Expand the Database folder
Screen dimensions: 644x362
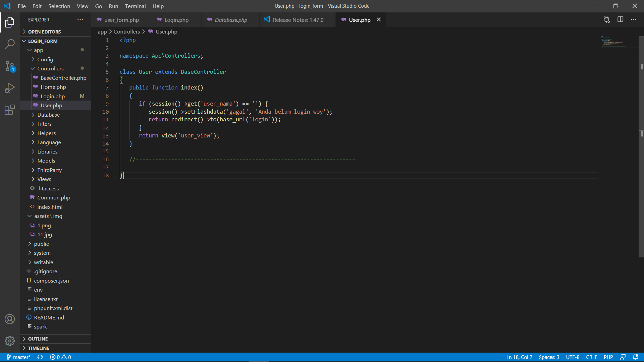(x=55, y=115)
